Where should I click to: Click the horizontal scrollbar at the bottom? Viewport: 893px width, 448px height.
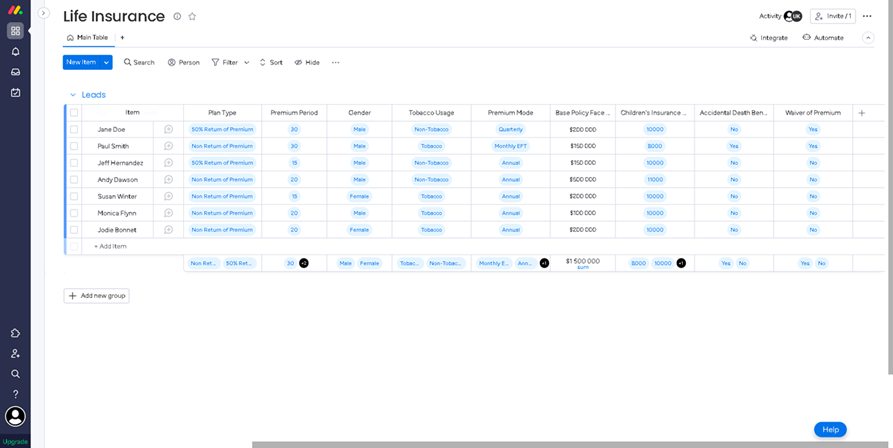click(x=570, y=444)
